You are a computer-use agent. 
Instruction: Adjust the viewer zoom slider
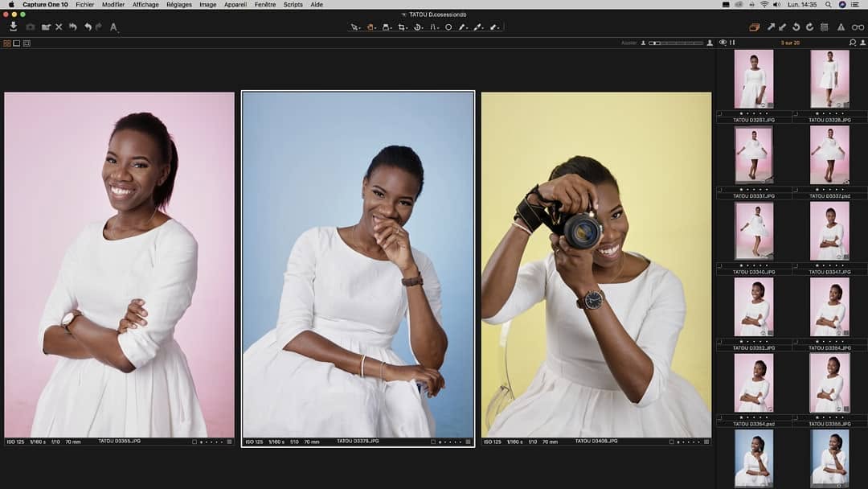676,43
